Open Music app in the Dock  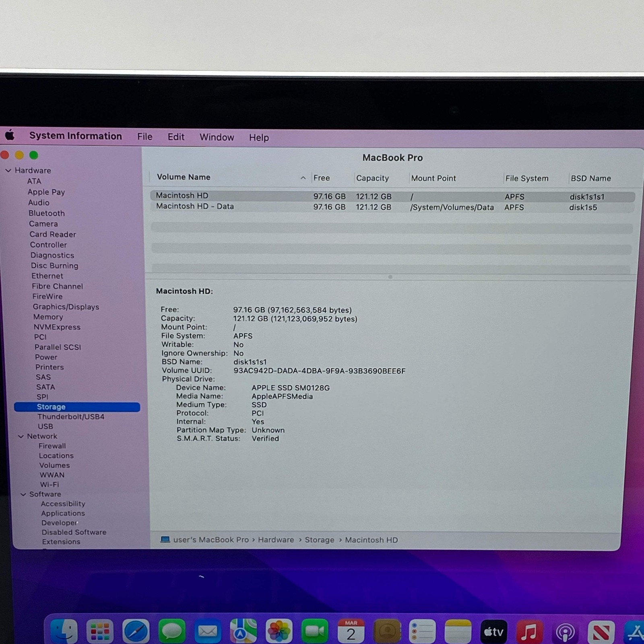(x=529, y=631)
